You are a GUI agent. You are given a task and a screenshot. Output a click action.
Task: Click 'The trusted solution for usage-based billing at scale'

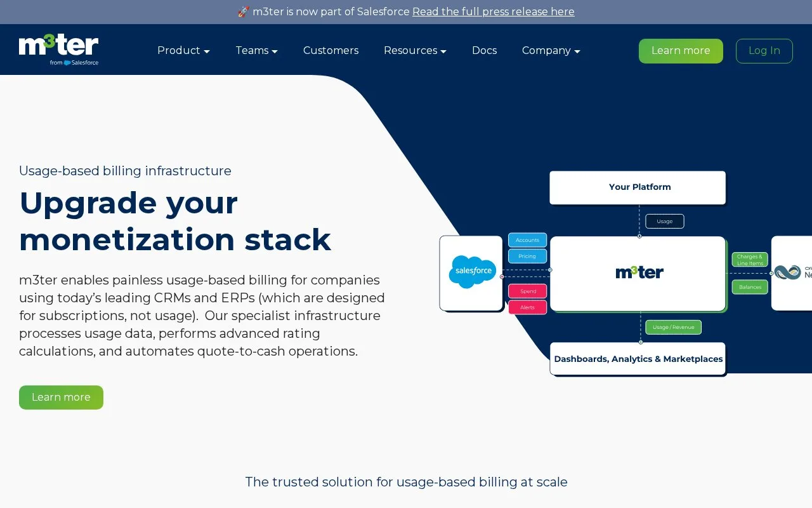(406, 482)
